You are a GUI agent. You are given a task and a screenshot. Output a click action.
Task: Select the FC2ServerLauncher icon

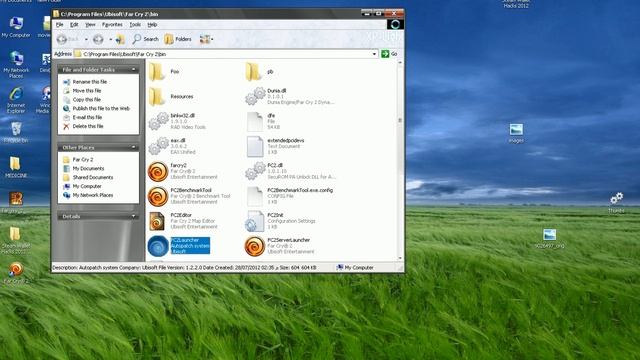255,246
